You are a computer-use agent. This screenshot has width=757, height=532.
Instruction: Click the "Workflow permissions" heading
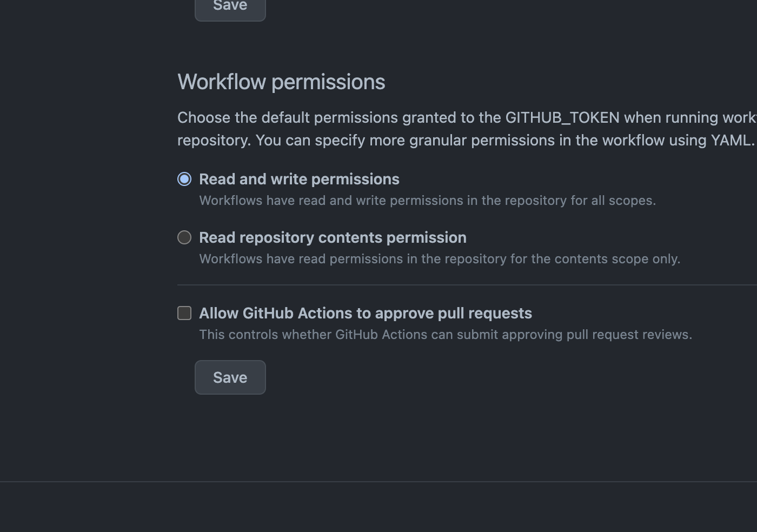(x=281, y=82)
